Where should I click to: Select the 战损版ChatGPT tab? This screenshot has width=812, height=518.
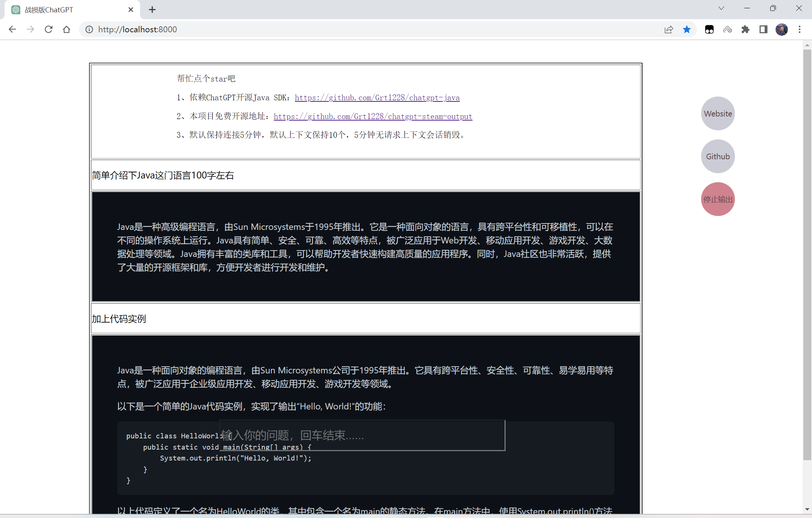pyautogui.click(x=72, y=10)
